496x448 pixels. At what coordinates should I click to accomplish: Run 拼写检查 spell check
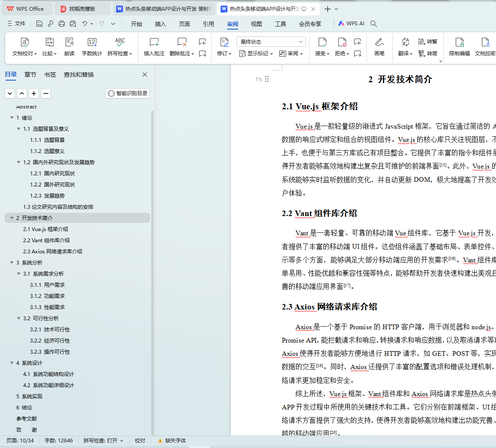point(120,47)
